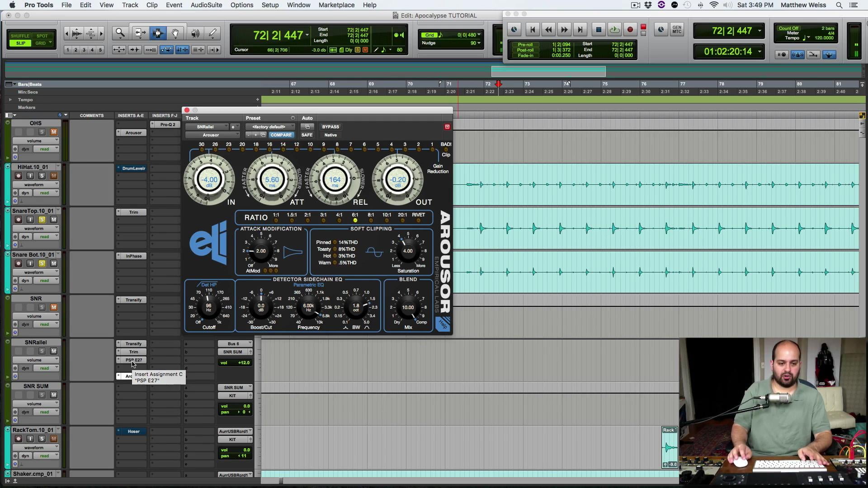
Task: Select the Pencil tool
Action: (212, 33)
